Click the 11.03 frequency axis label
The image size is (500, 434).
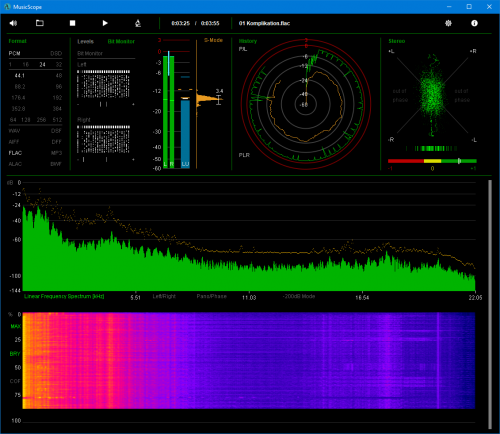tap(249, 297)
